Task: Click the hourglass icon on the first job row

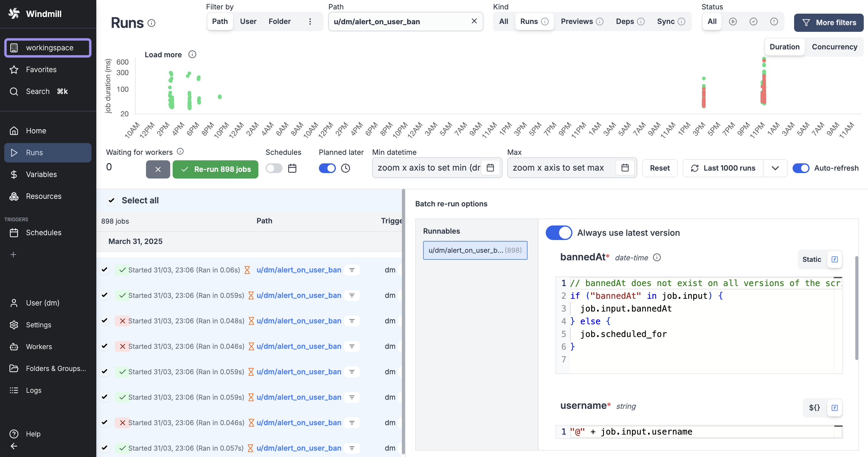Action: coord(248,270)
